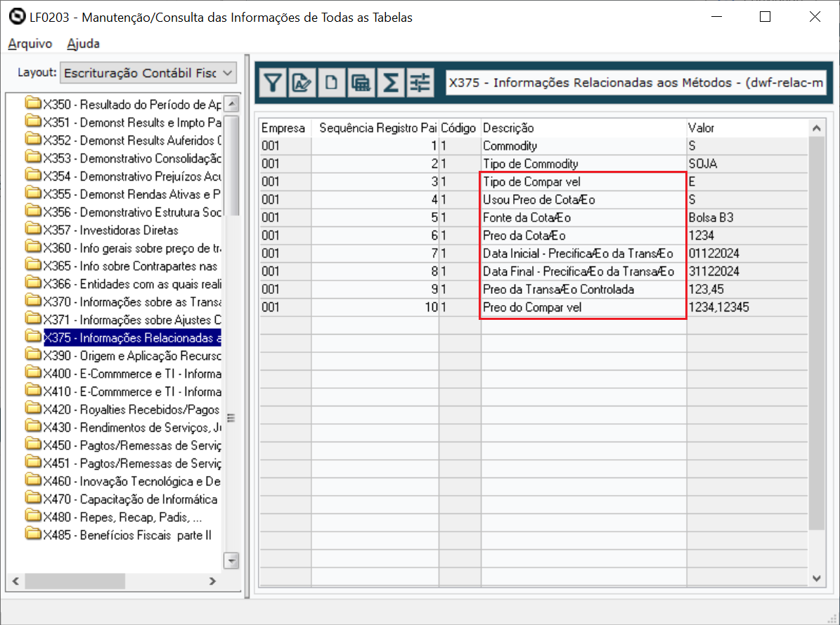Select X352 - Demonst Results Auferidos item

click(131, 141)
